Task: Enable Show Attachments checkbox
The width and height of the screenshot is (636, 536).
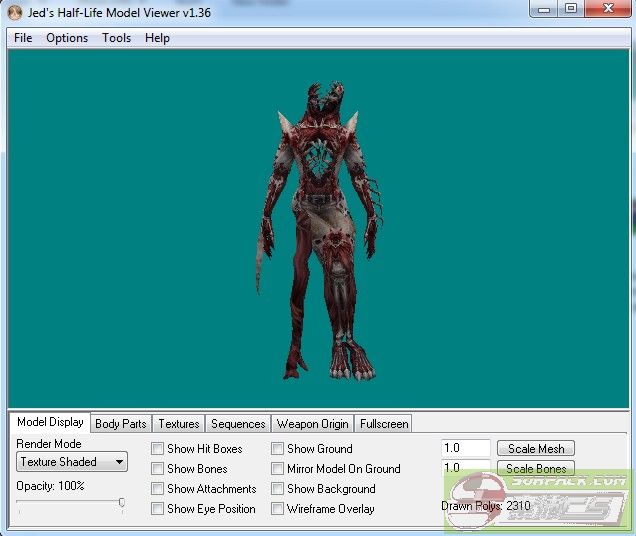Action: pyautogui.click(x=157, y=489)
